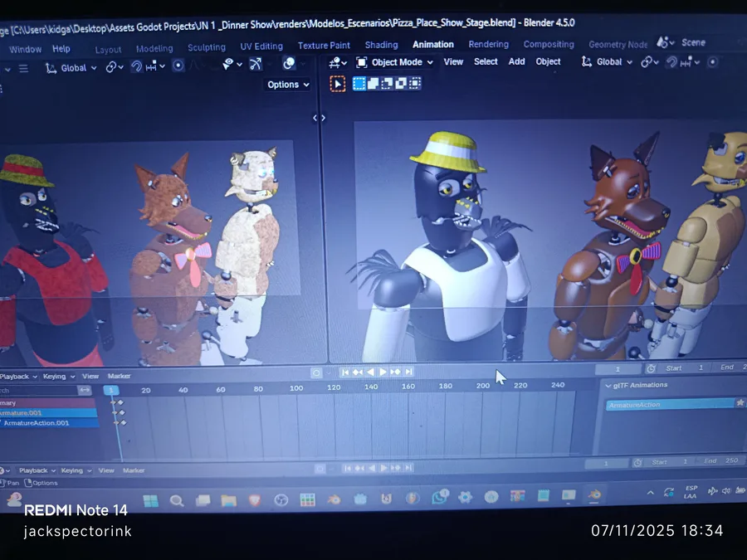Screen dimensions: 747x560
Task: Switch to the Texture Paint workspace tab
Action: click(324, 46)
